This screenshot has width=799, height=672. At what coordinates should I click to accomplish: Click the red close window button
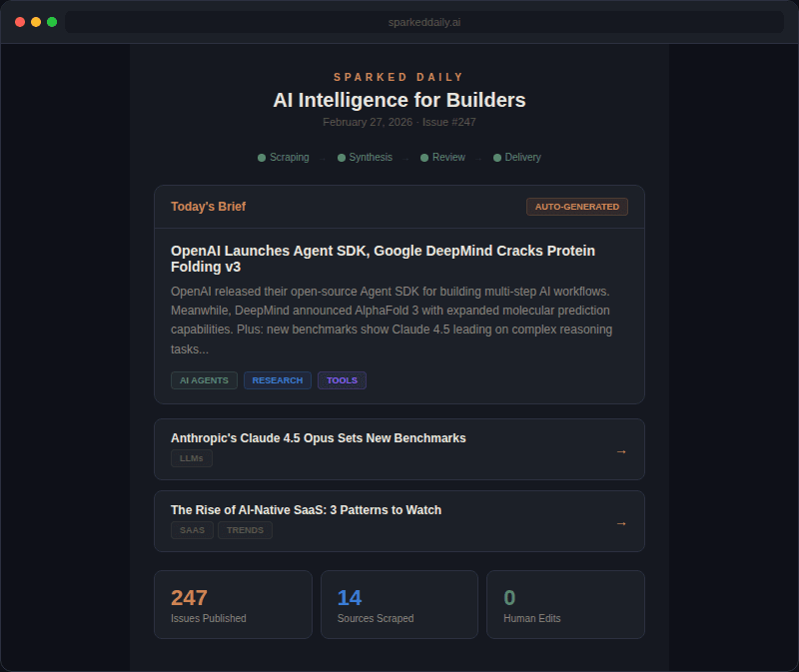[x=20, y=22]
